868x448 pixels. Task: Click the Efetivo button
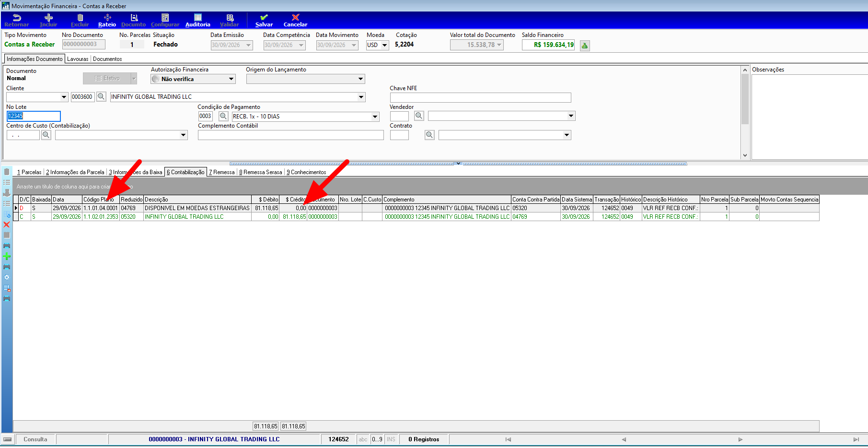(x=107, y=78)
